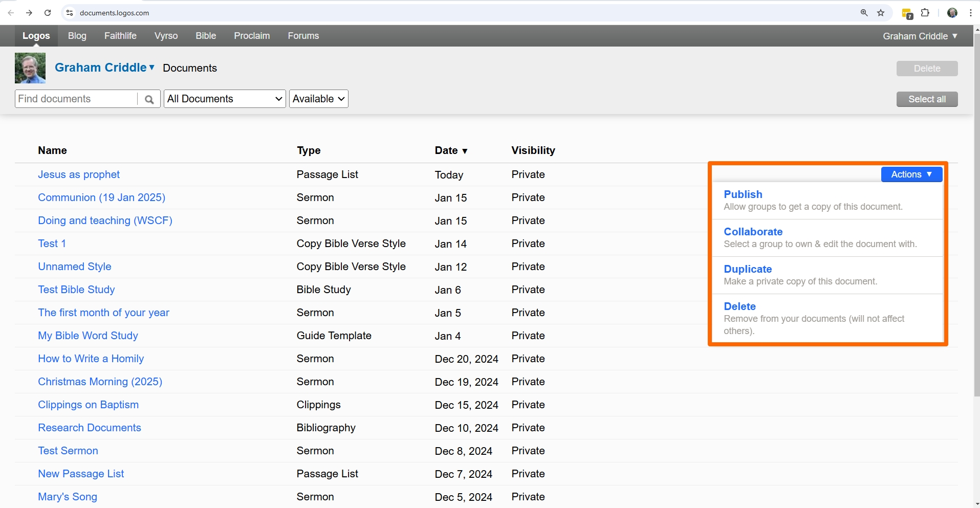Click the page vertical scrollbar
Viewport: 980px width, 508px height.
(x=976, y=215)
